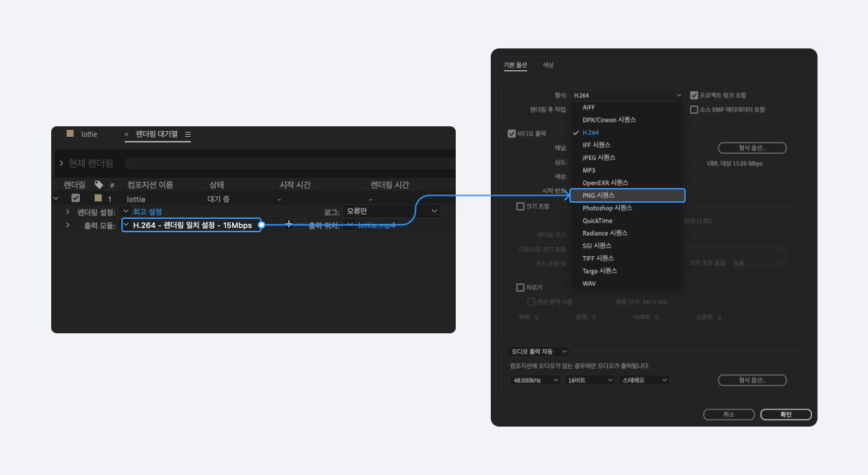
Task: Click the current render progress bar
Action: coord(290,163)
